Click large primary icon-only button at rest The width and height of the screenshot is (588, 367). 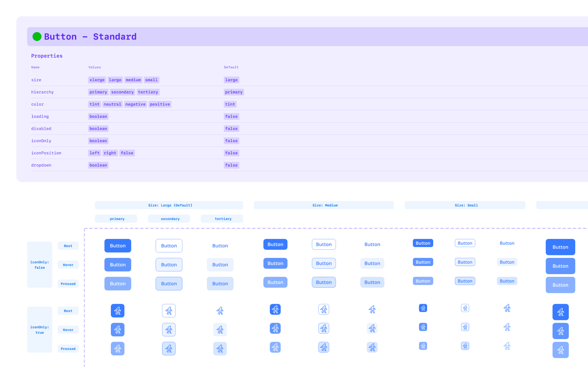(x=118, y=311)
